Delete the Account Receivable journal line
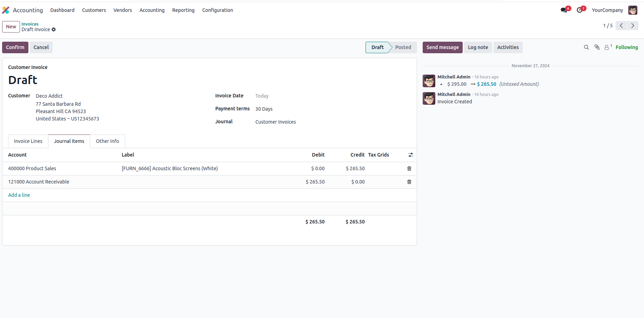 point(409,182)
